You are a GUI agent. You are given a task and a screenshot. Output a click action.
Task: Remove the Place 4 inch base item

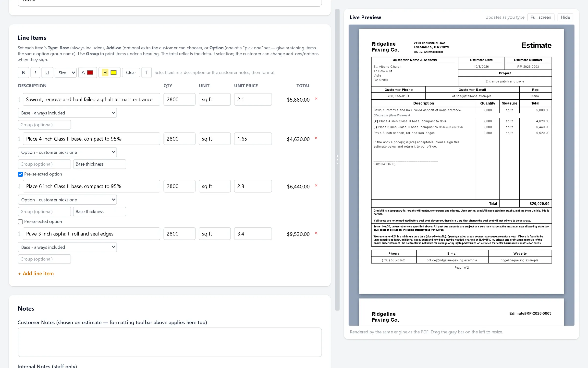(x=316, y=138)
